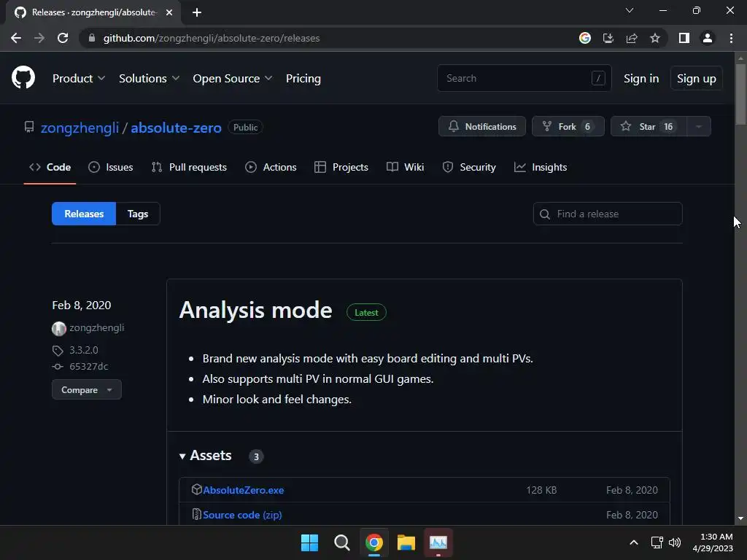Switch to the Tags view
The height and width of the screenshot is (560, 747).
(x=138, y=214)
